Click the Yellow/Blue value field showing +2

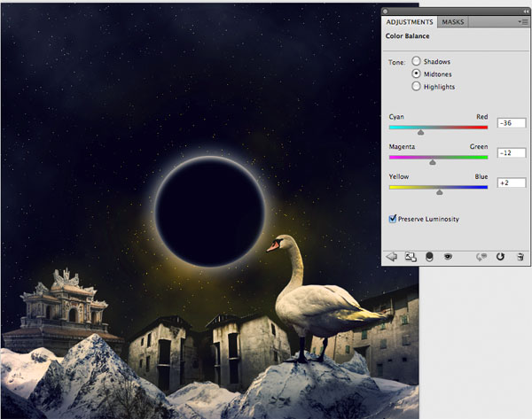point(512,182)
